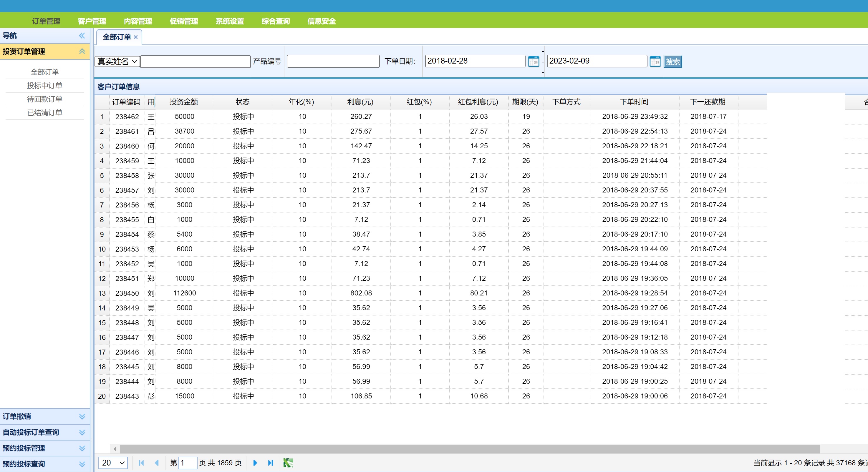
Task: Click order time 2018-06-29 19:00:06
Action: pos(635,396)
